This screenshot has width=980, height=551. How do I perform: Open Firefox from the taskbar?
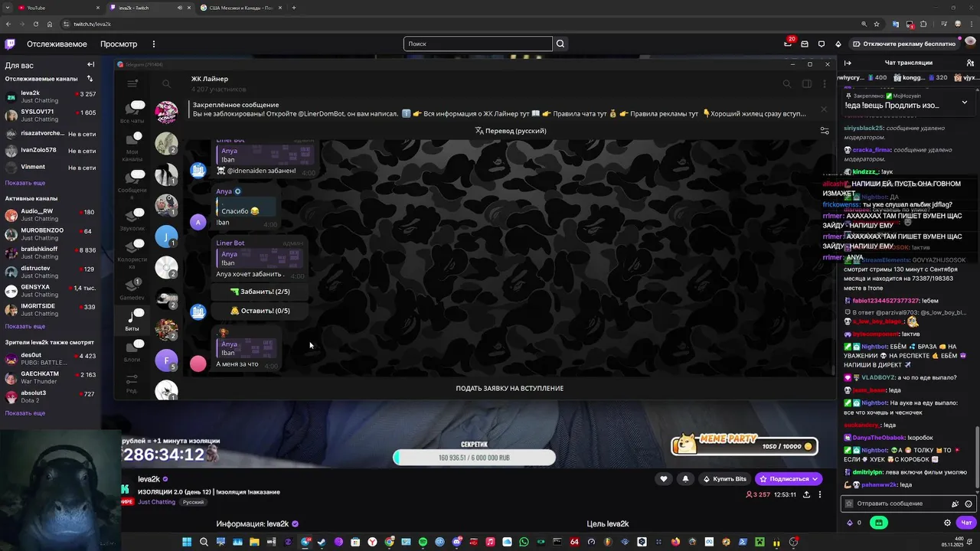(675, 542)
